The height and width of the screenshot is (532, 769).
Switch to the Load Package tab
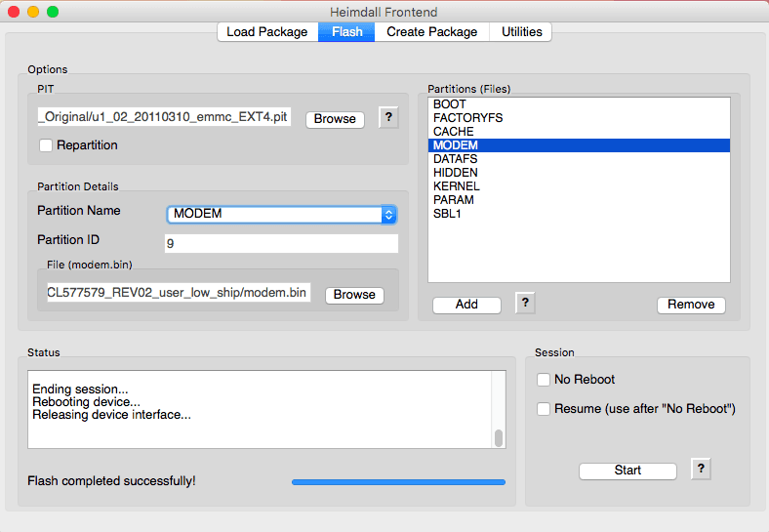click(x=267, y=32)
